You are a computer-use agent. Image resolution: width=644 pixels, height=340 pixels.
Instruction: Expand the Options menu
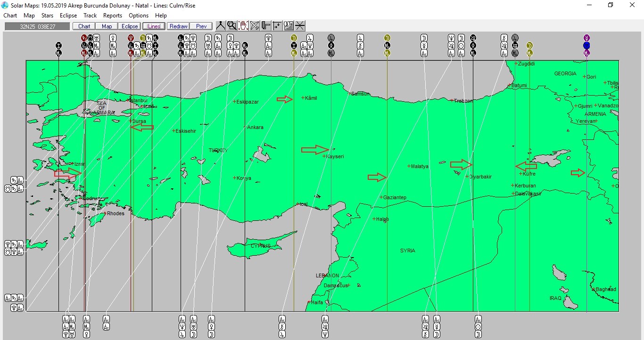point(139,16)
